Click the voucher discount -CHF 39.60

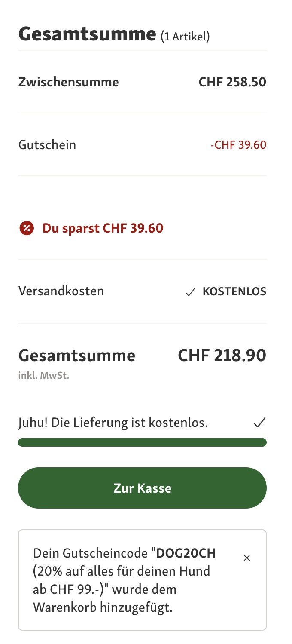(x=238, y=145)
